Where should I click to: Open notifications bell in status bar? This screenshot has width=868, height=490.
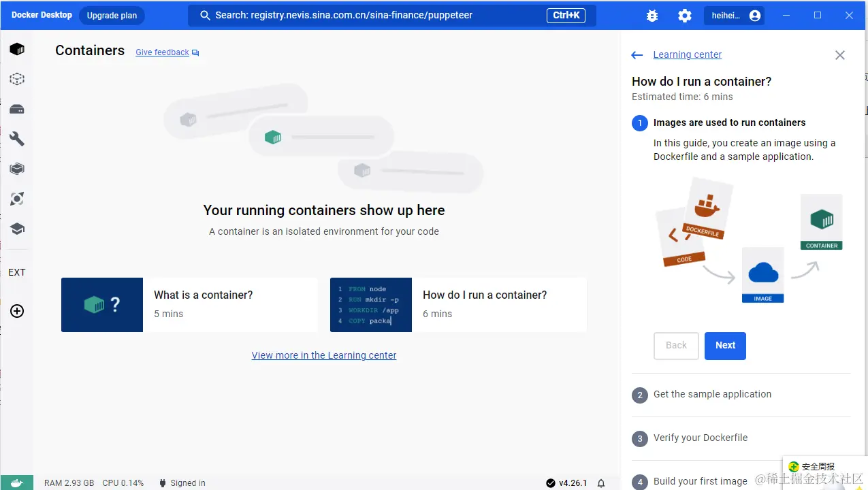(601, 483)
